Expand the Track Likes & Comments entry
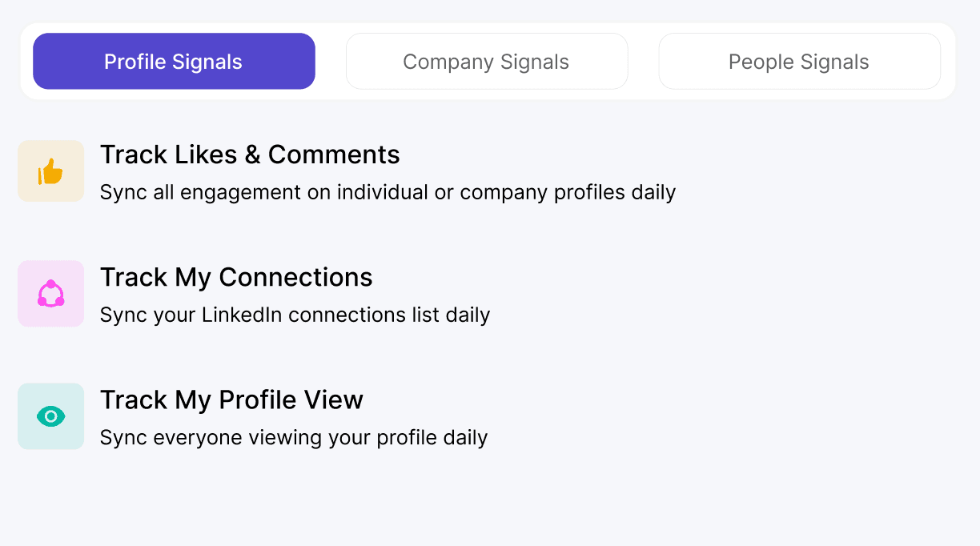 [x=250, y=155]
